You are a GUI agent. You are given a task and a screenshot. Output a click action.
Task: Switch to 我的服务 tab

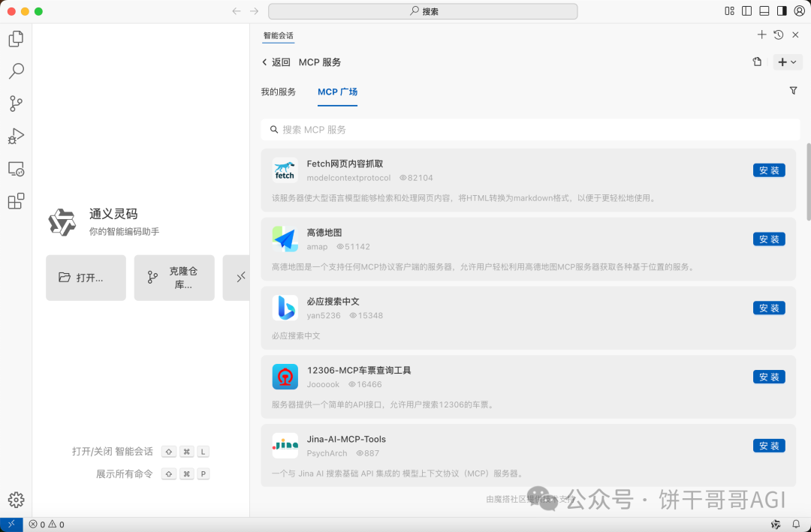[279, 92]
